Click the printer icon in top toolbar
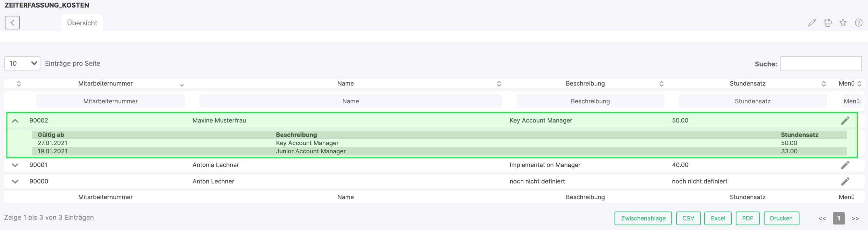 [827, 23]
